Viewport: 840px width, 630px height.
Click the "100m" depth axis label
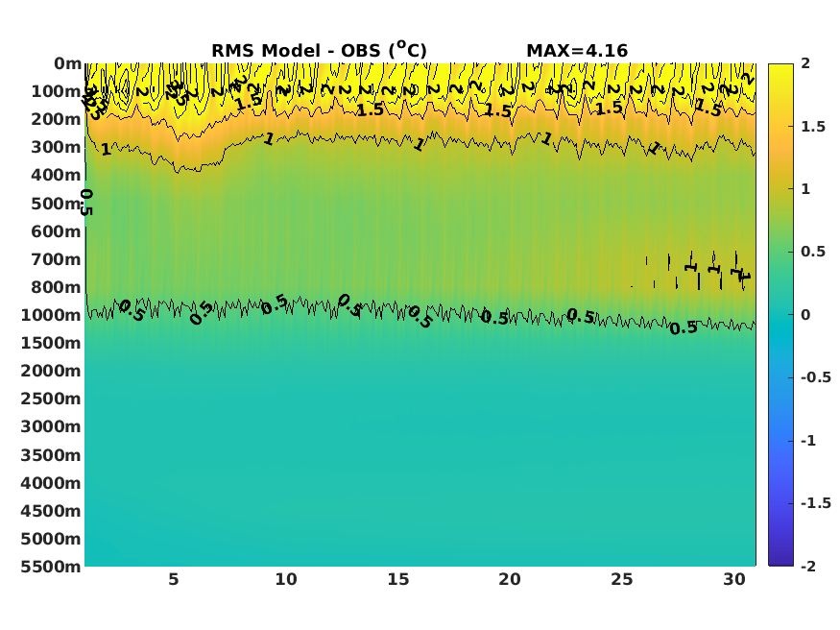tap(56, 91)
